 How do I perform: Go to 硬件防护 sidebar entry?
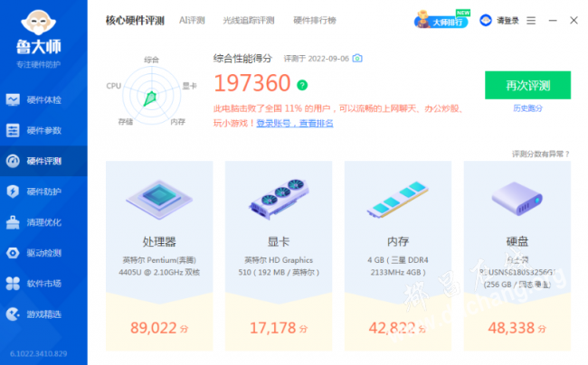[x=43, y=192]
